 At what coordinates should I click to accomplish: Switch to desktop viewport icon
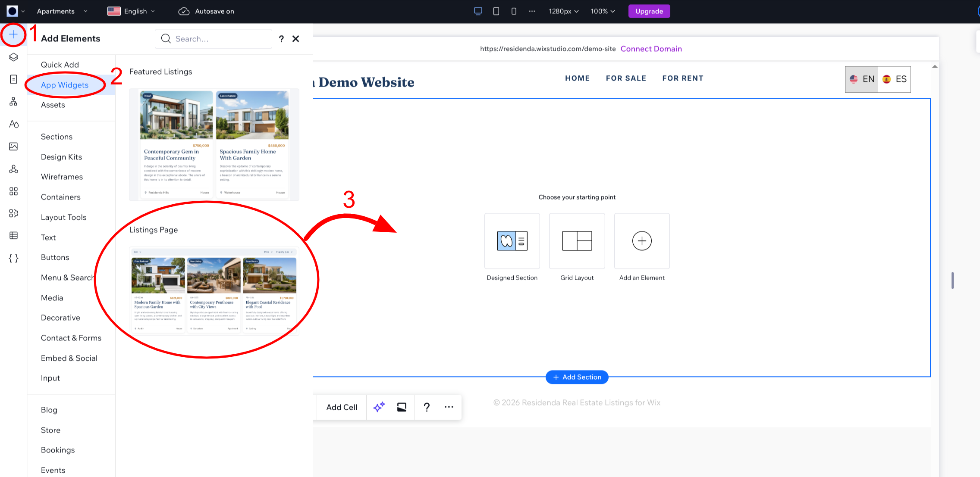tap(478, 11)
